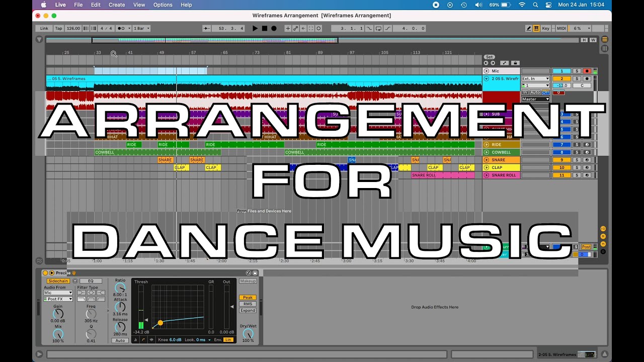
Task: Open the Create menu
Action: click(x=117, y=5)
